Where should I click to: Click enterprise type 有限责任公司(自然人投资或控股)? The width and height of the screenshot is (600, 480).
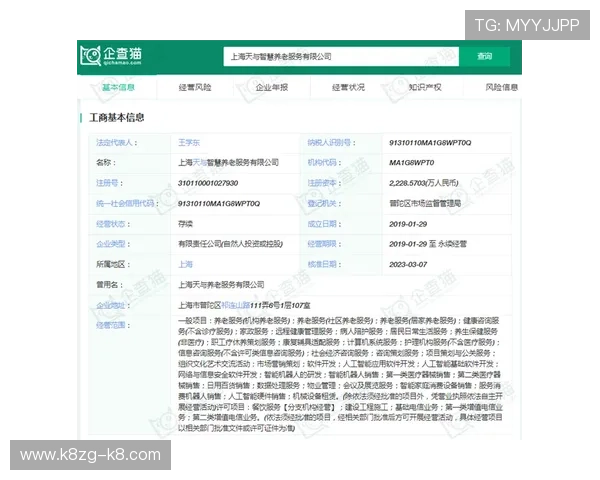point(230,244)
